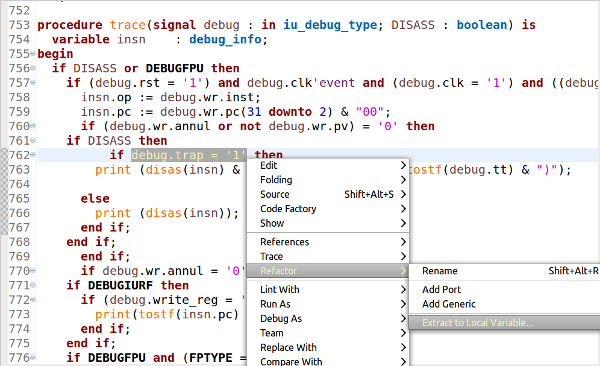This screenshot has width=600, height=366.
Task: Click the boolean type on line 753
Action: (482, 25)
